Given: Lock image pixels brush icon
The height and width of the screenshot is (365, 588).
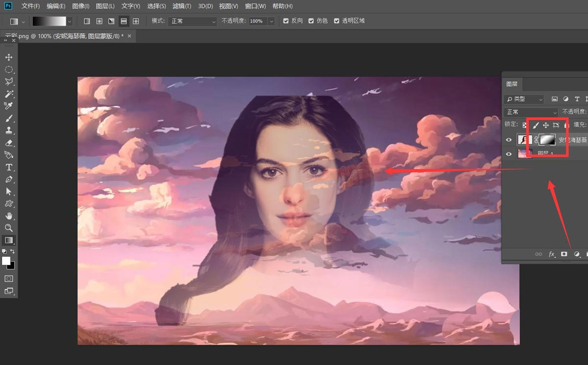Looking at the screenshot, I should click(536, 125).
